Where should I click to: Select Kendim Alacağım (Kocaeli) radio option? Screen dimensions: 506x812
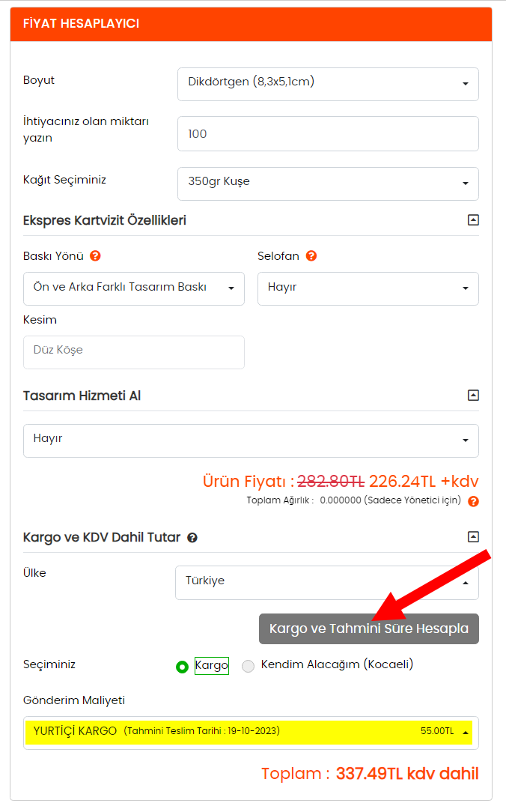coord(249,667)
